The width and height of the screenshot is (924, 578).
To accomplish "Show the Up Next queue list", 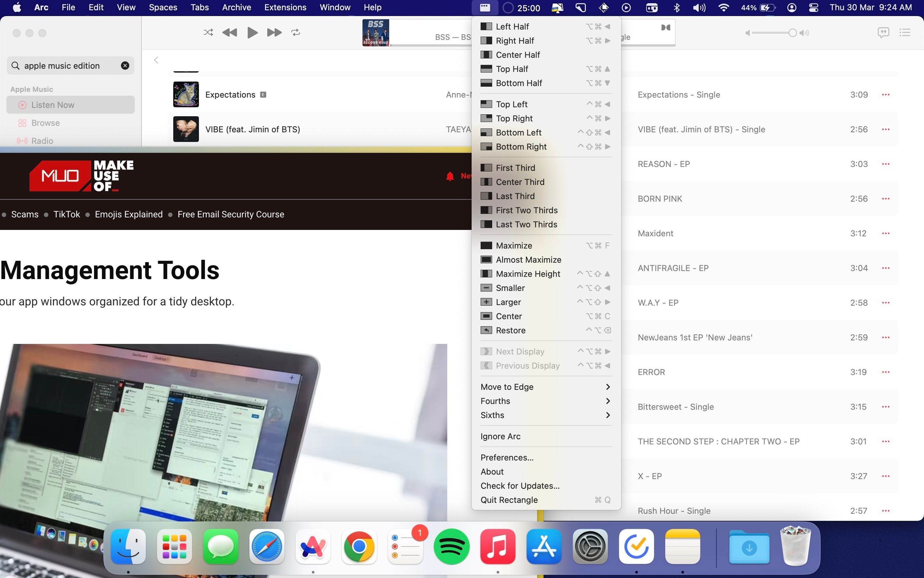I will point(905,32).
